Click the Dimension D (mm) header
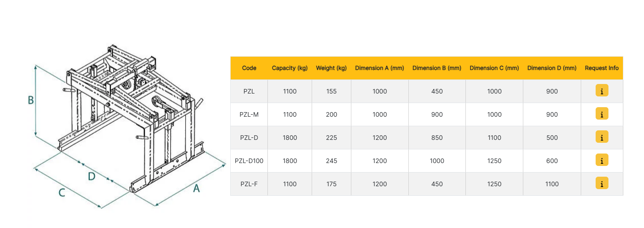 [552, 68]
